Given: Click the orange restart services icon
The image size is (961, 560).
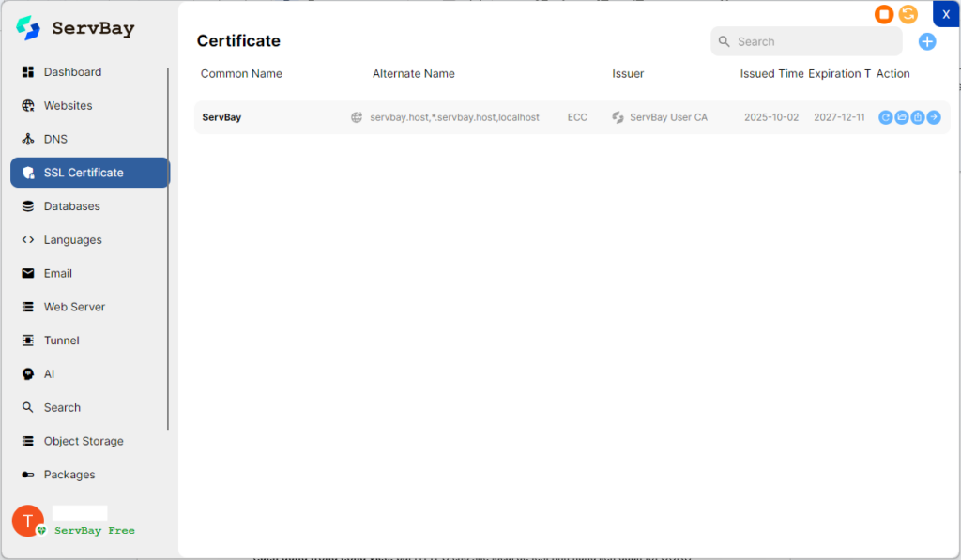Looking at the screenshot, I should (x=908, y=14).
